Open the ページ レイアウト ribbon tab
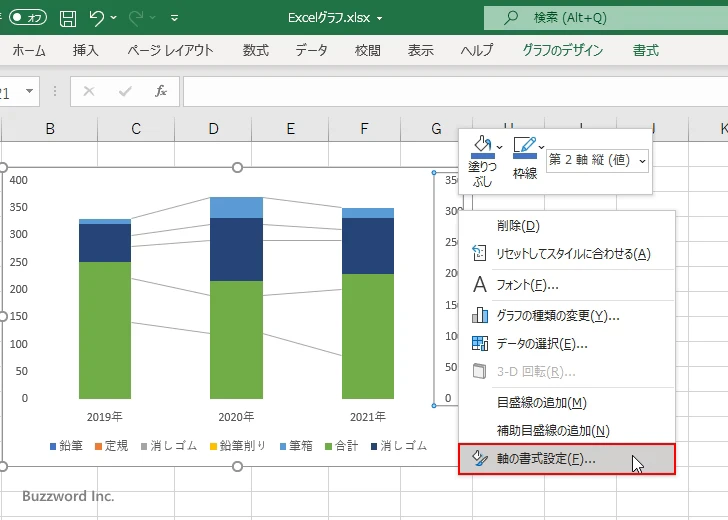 point(170,50)
